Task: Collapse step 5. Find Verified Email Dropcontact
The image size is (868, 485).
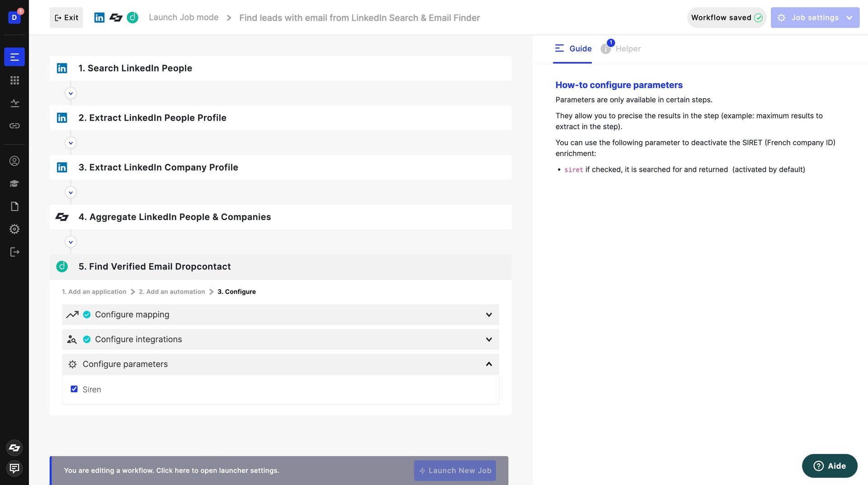Action: point(281,267)
